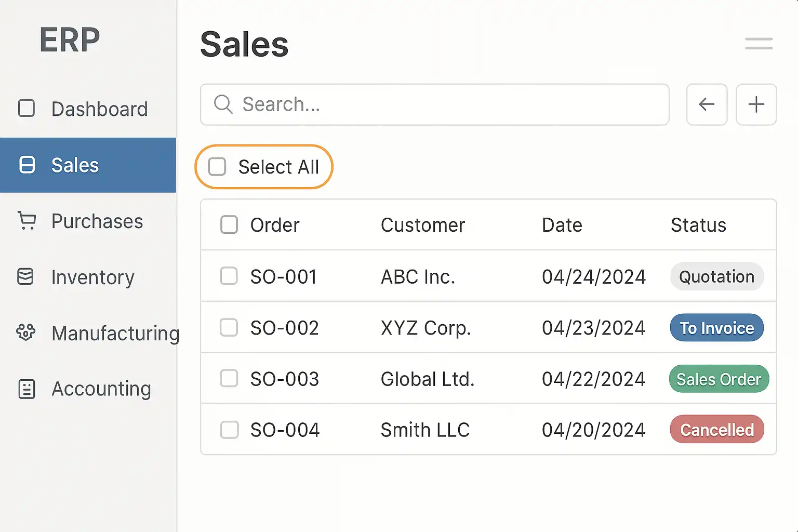Click the Accounting ledger icon
798x532 pixels.
tap(26, 389)
